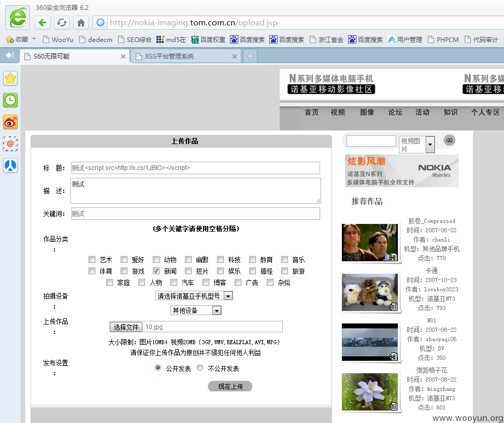The image size is (504, 423).
Task: Click the 关键词 input field
Action: pyautogui.click(x=195, y=214)
